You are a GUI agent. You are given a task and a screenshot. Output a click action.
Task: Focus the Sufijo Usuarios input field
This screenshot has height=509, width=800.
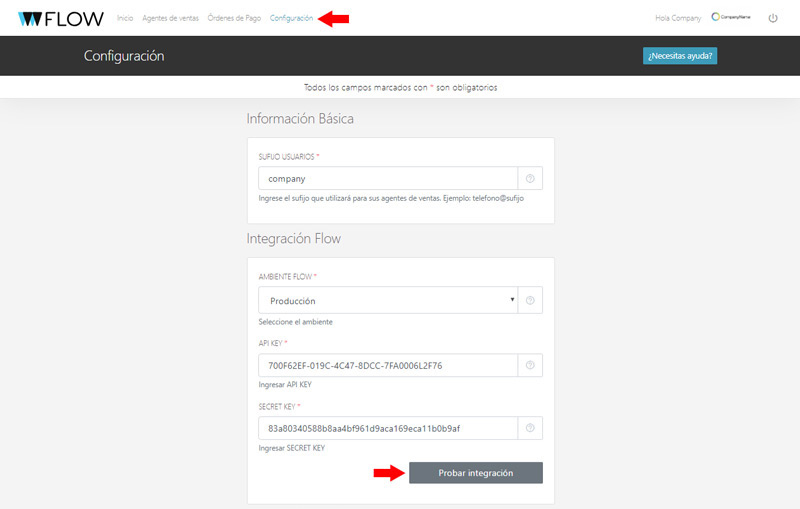(388, 179)
